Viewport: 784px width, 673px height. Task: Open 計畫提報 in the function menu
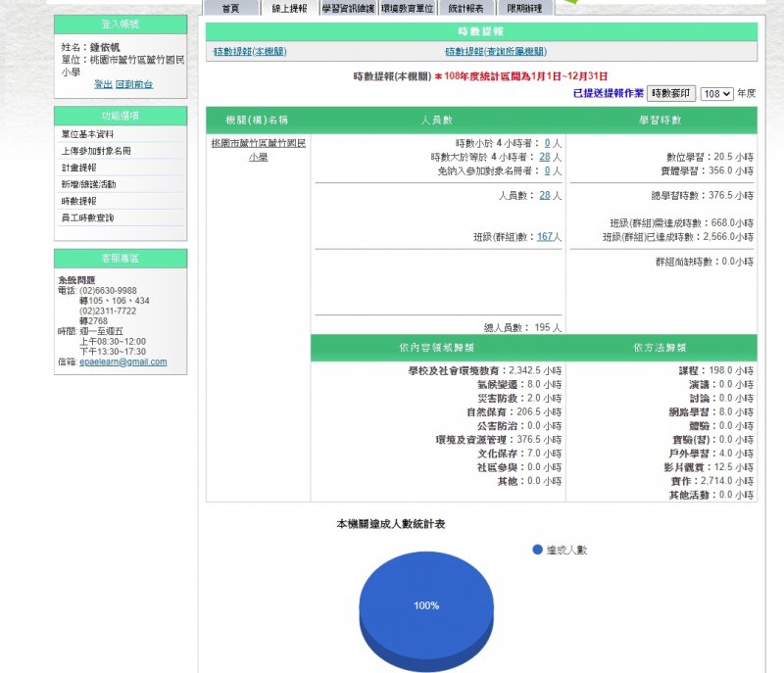coord(78,168)
